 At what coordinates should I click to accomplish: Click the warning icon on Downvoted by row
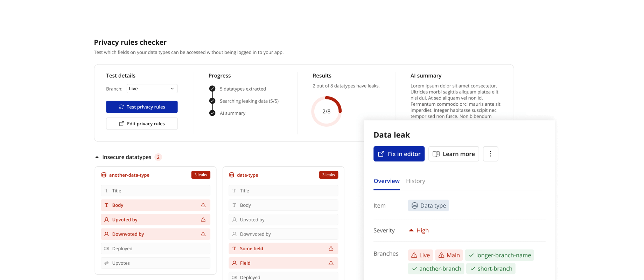(x=203, y=234)
